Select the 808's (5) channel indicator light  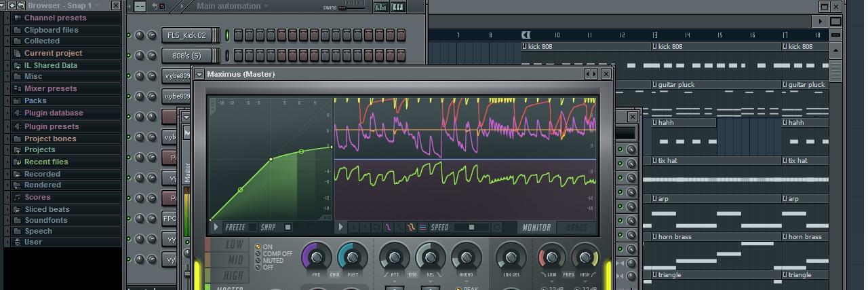click(227, 56)
